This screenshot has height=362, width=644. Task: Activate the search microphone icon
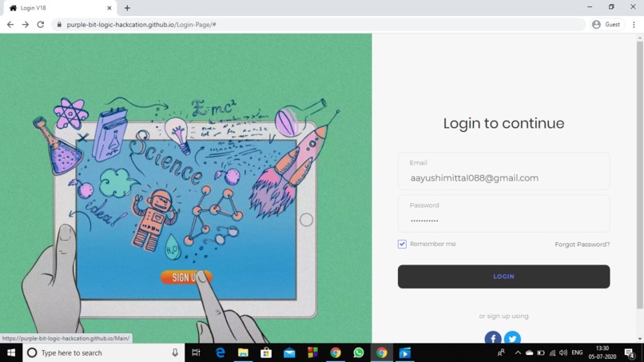175,353
